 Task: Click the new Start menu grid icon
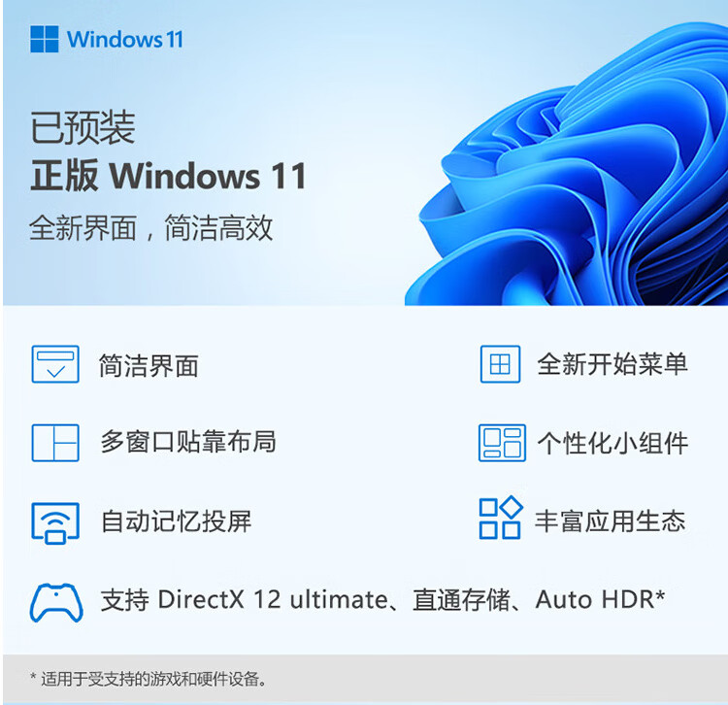(500, 364)
